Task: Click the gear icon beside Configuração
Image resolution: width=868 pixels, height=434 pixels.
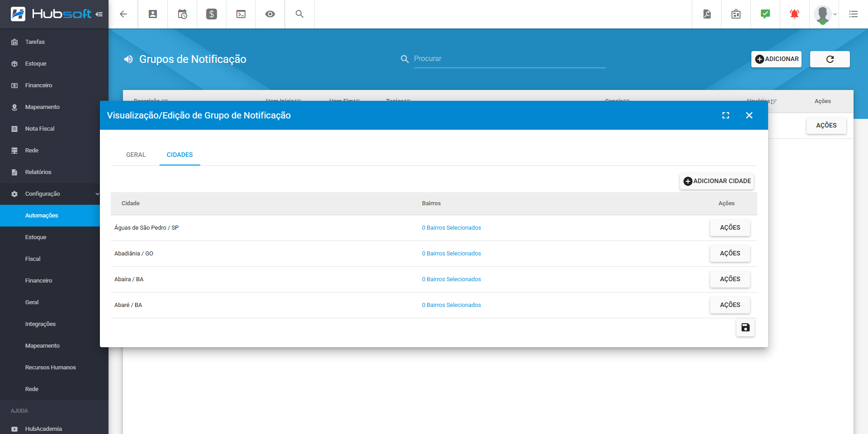Action: (x=14, y=194)
